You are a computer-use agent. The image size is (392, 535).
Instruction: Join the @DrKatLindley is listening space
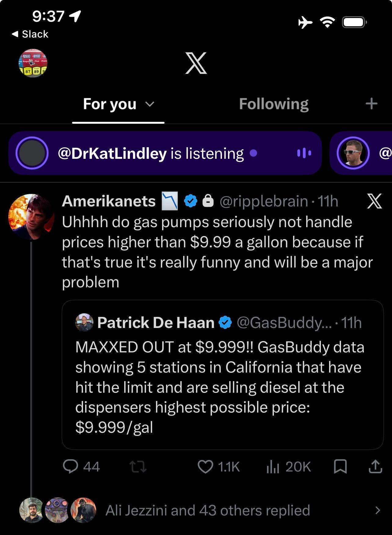(165, 153)
